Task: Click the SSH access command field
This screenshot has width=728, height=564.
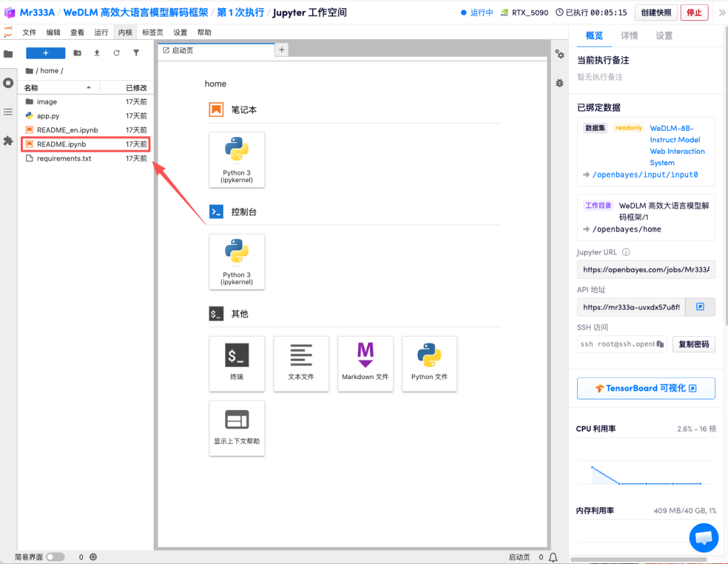Action: 621,344
